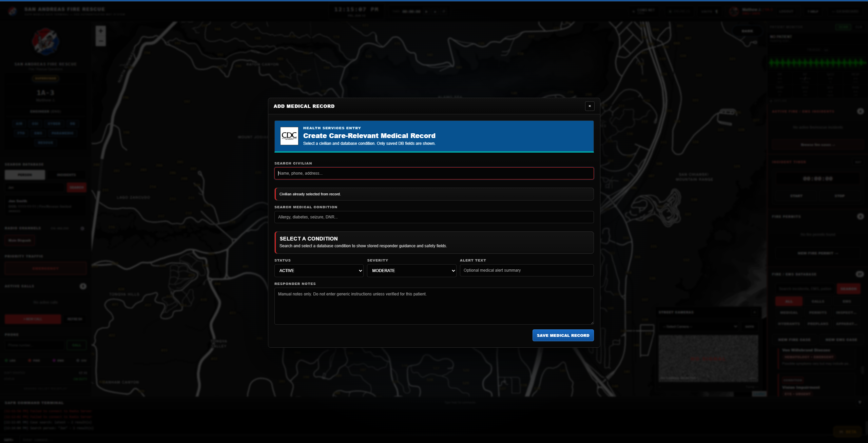
Task: Click the red Search button in left sidebar
Action: pyautogui.click(x=77, y=187)
